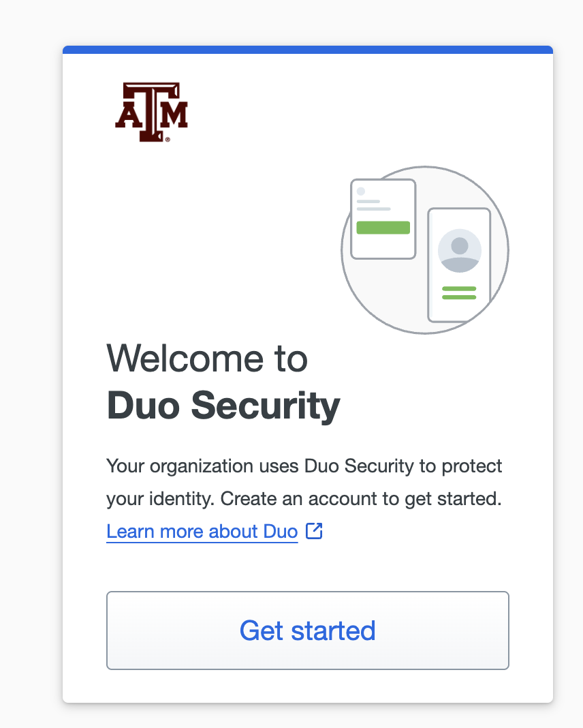Click the gray area outside the card
This screenshot has width=583, height=728.
[31, 364]
